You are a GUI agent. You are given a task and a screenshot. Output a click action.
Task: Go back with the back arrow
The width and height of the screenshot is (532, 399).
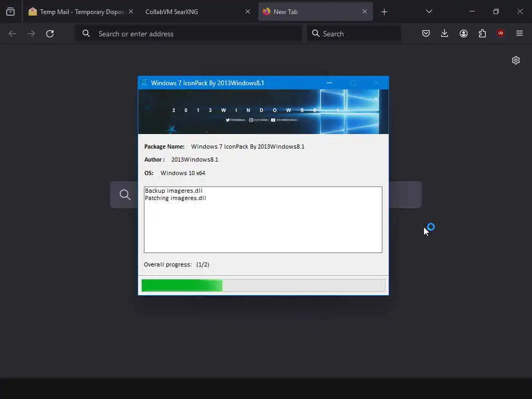(12, 34)
